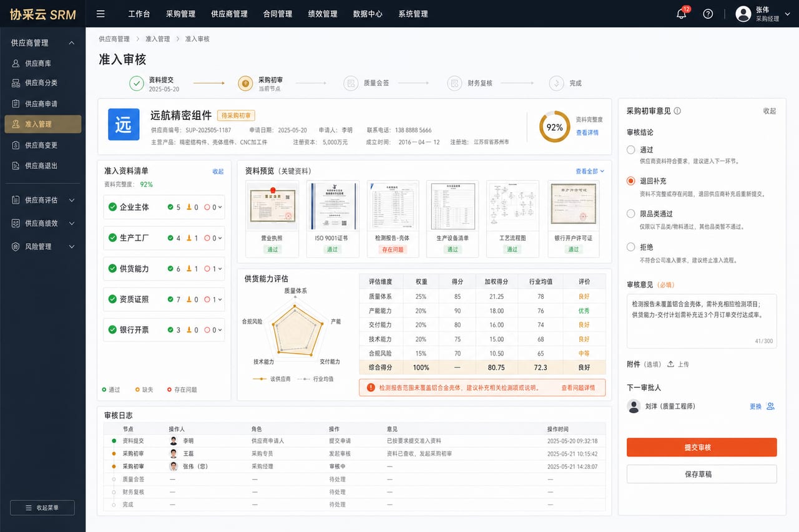
Task: Click the 查看问题详情 link
Action: click(x=578, y=387)
